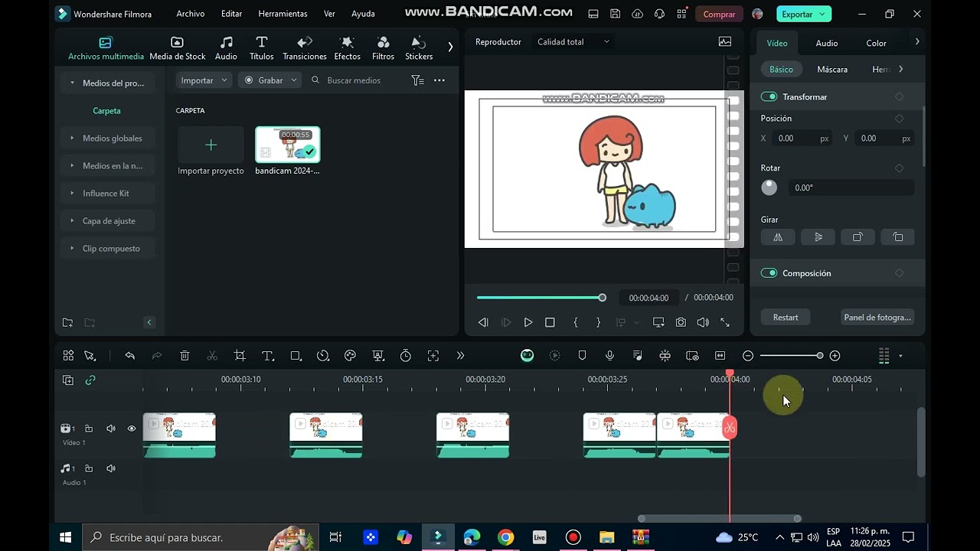The height and width of the screenshot is (551, 980).
Task: Take a snapshot with camera icon
Action: tap(681, 323)
